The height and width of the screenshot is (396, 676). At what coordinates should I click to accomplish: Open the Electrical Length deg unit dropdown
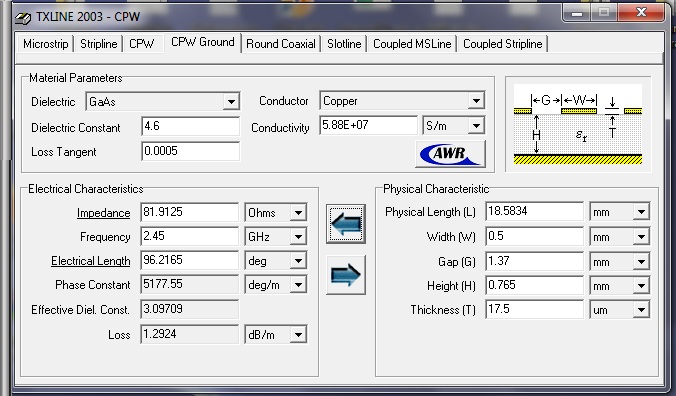pyautogui.click(x=298, y=261)
